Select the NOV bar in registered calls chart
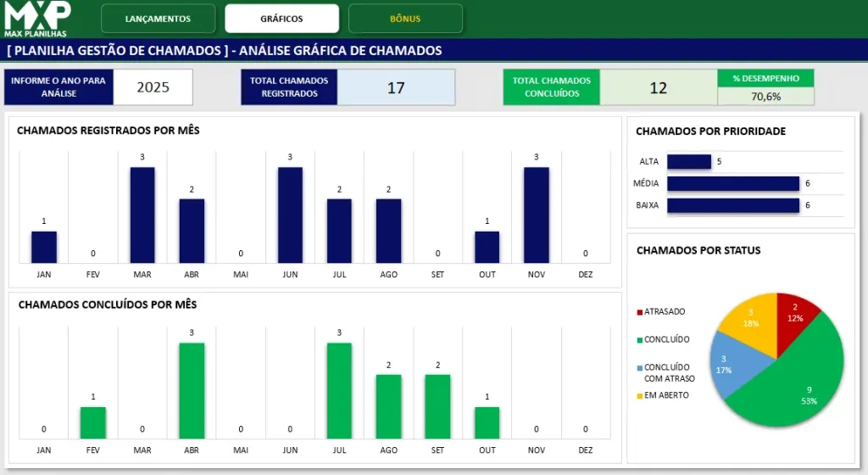868x475 pixels. (x=536, y=215)
